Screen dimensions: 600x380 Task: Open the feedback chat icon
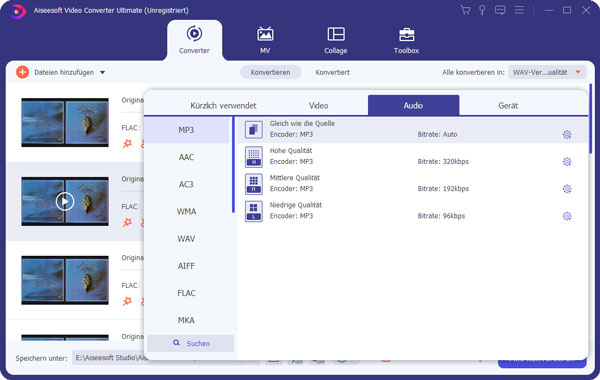point(500,10)
